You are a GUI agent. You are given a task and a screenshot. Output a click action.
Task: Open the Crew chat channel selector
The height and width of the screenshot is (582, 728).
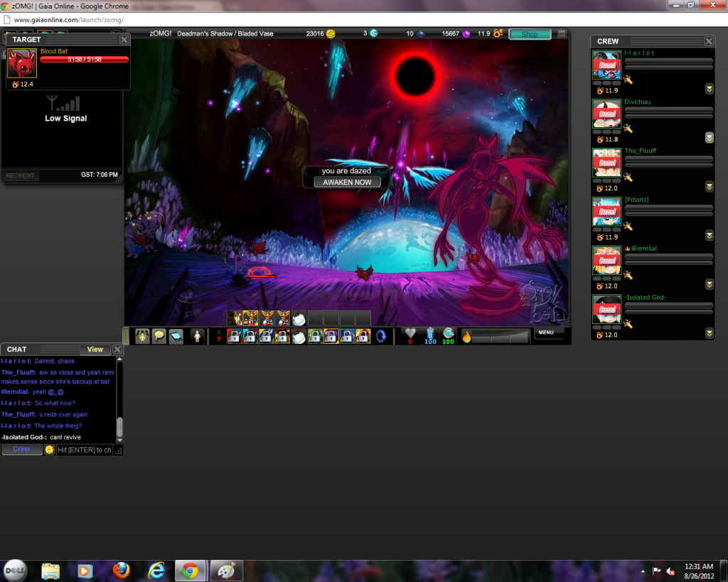(x=21, y=449)
